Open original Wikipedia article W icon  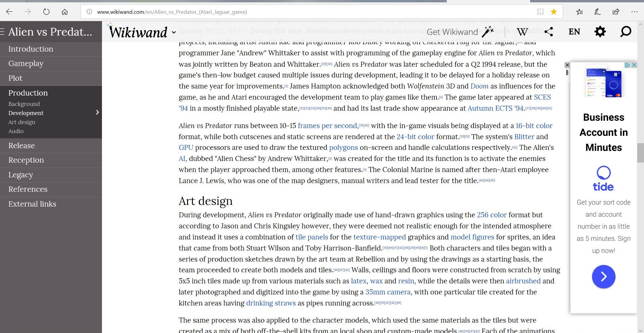pyautogui.click(x=522, y=32)
